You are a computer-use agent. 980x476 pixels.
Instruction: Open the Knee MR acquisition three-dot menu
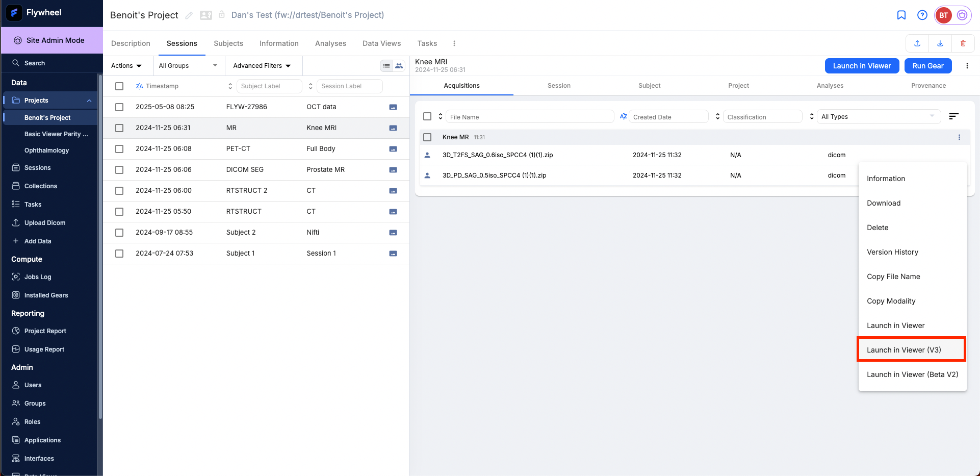click(x=959, y=137)
